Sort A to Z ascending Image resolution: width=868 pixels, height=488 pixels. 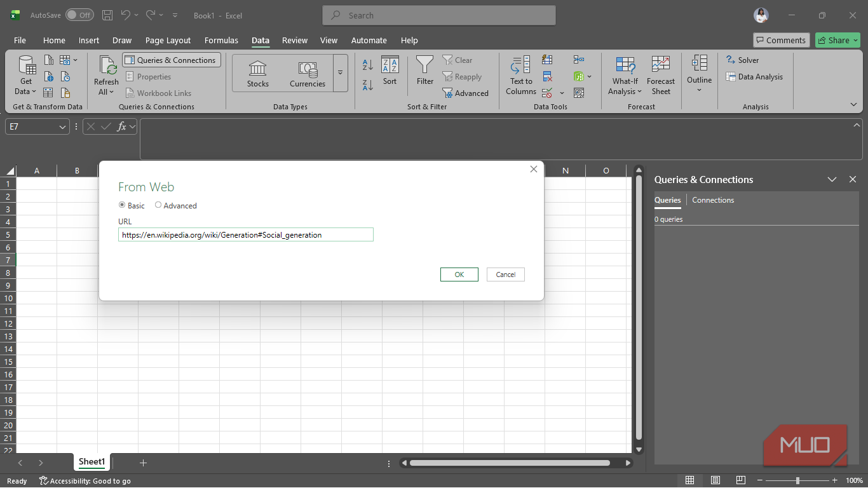pyautogui.click(x=368, y=65)
